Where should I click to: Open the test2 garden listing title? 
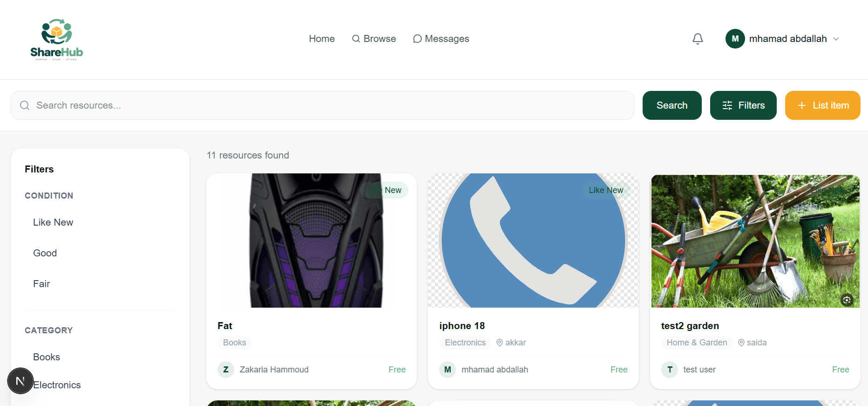[690, 326]
